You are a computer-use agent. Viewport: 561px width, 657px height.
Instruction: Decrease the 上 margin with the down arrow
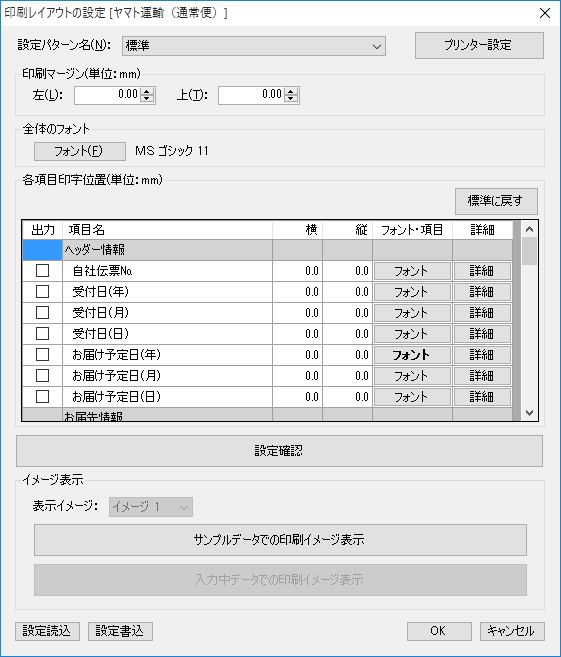pyautogui.click(x=291, y=99)
